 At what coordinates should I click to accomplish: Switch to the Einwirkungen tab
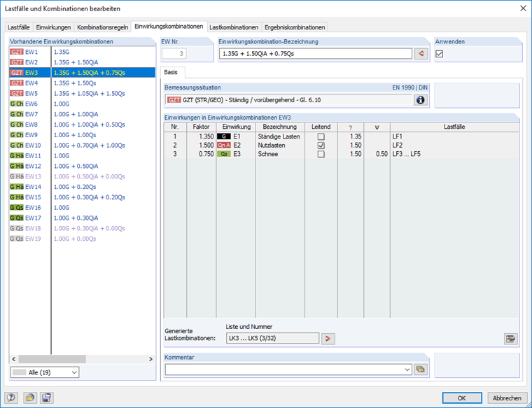(x=53, y=27)
